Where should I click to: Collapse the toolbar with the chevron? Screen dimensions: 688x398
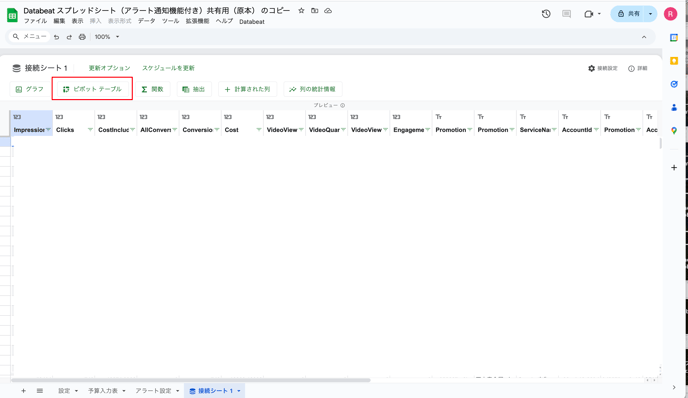[644, 37]
